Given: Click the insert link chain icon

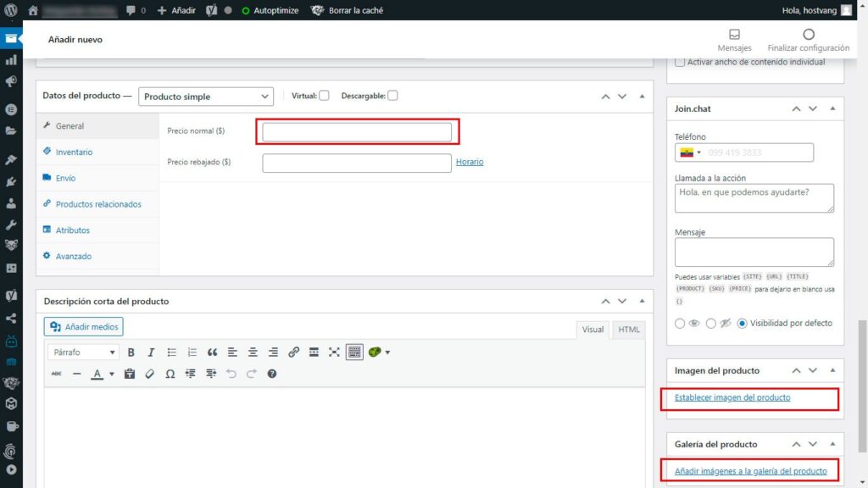Looking at the screenshot, I should click(293, 352).
